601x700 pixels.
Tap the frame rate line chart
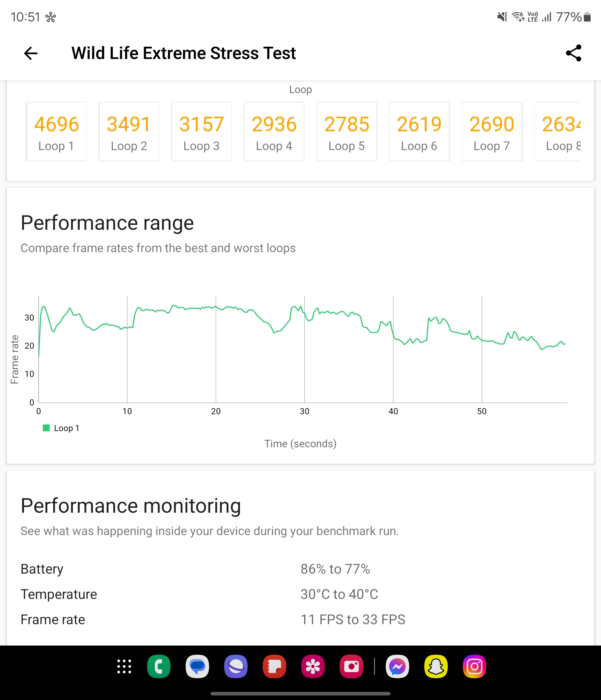coord(303,349)
